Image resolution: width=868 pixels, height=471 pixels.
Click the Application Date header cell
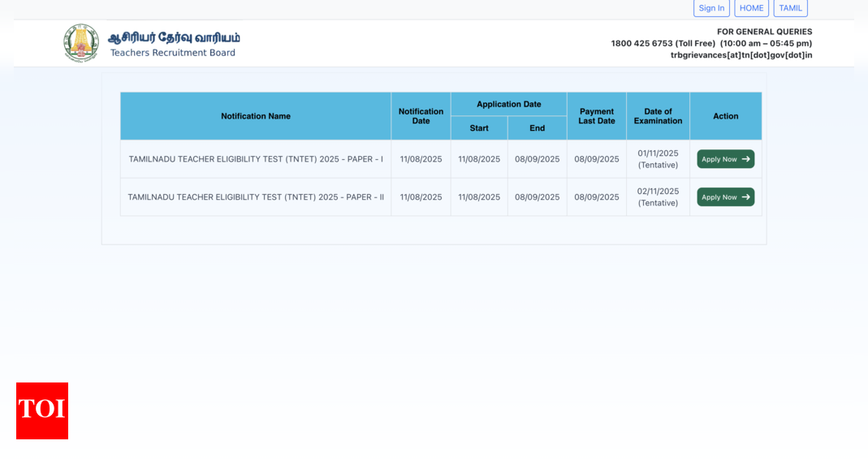[x=508, y=104]
